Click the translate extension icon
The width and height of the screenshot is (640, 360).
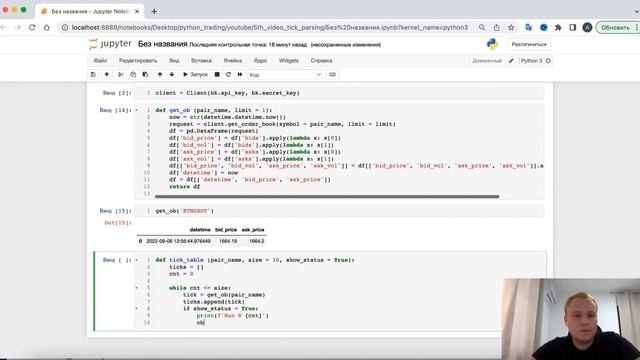[x=529, y=27]
